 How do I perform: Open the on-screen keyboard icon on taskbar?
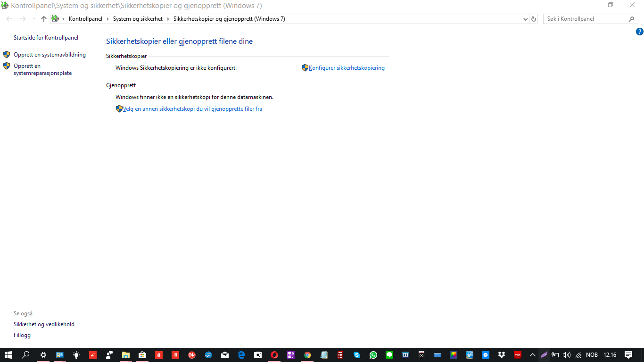tap(438, 355)
